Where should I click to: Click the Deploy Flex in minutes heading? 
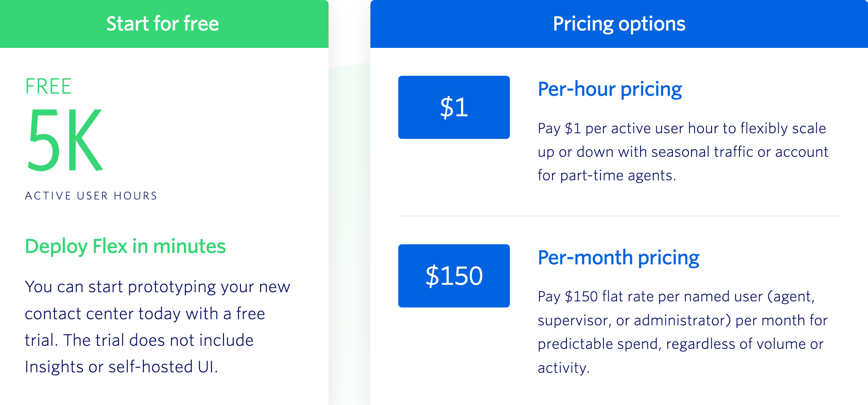pyautogui.click(x=125, y=246)
